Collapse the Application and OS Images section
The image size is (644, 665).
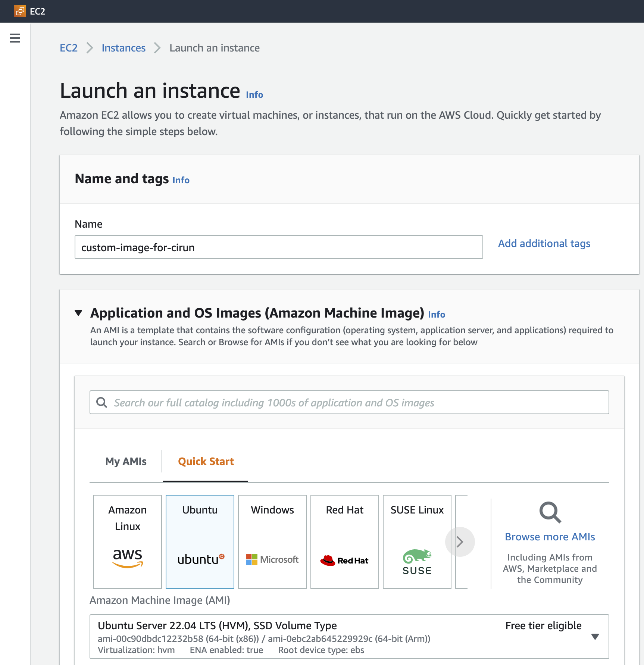click(79, 313)
